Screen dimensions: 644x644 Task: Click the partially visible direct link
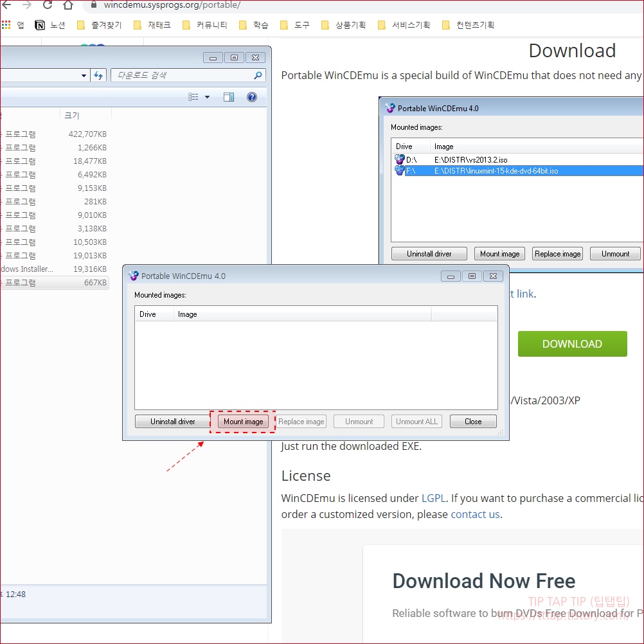[522, 294]
